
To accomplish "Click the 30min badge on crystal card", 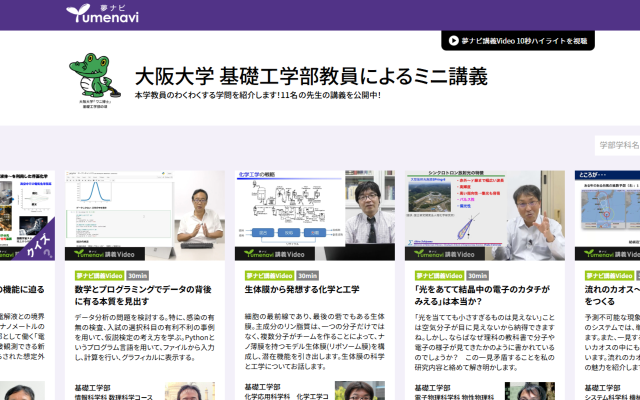I will pyautogui.click(x=478, y=275).
